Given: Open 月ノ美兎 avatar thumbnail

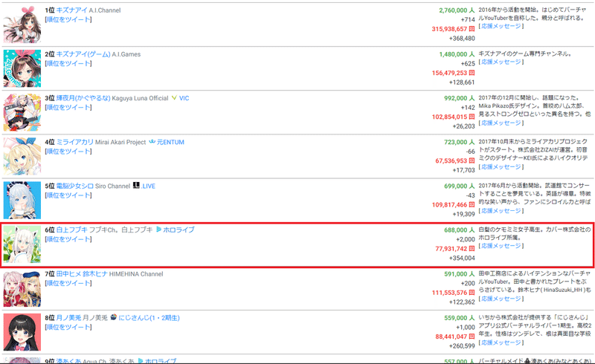Looking at the screenshot, I should click(x=22, y=332).
